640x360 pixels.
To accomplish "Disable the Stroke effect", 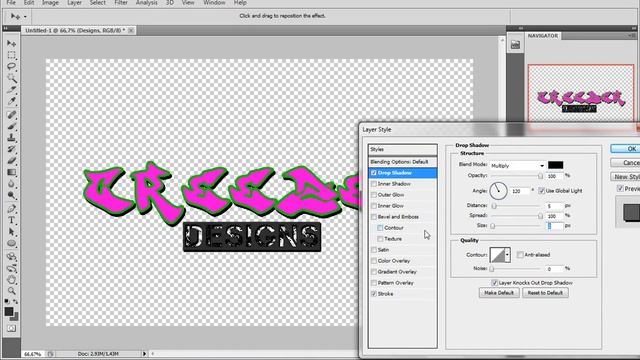I will pyautogui.click(x=373, y=294).
